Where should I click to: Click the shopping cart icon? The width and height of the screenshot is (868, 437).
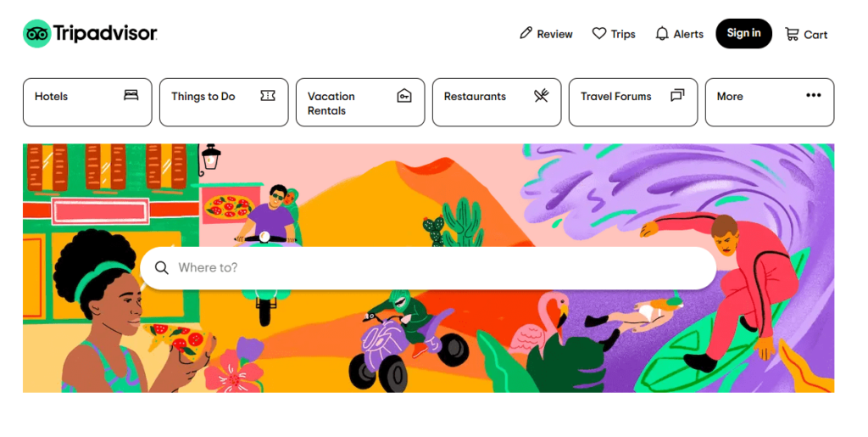[x=793, y=34]
